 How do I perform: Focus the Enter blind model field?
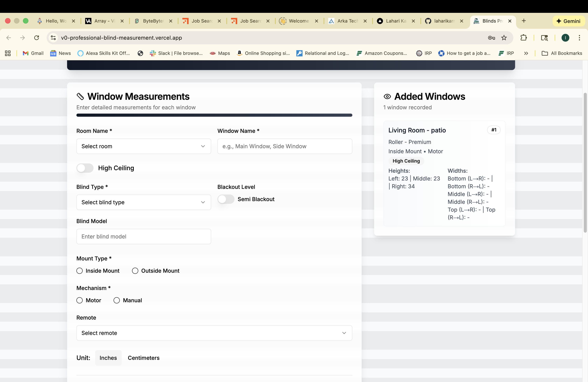click(143, 237)
